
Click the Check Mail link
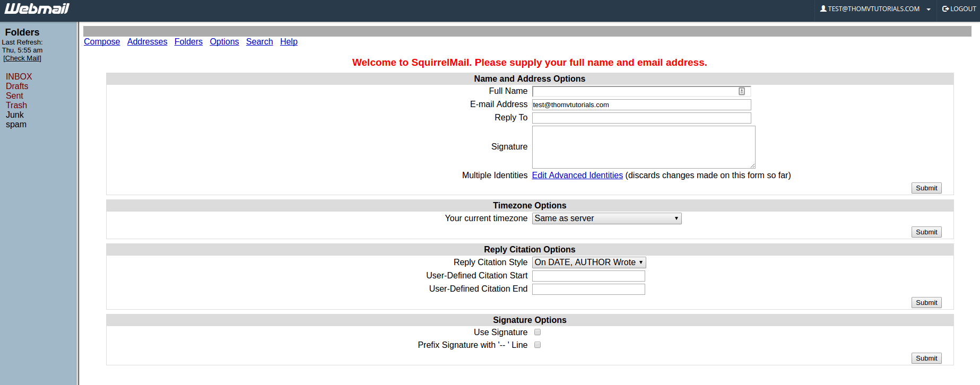(22, 58)
